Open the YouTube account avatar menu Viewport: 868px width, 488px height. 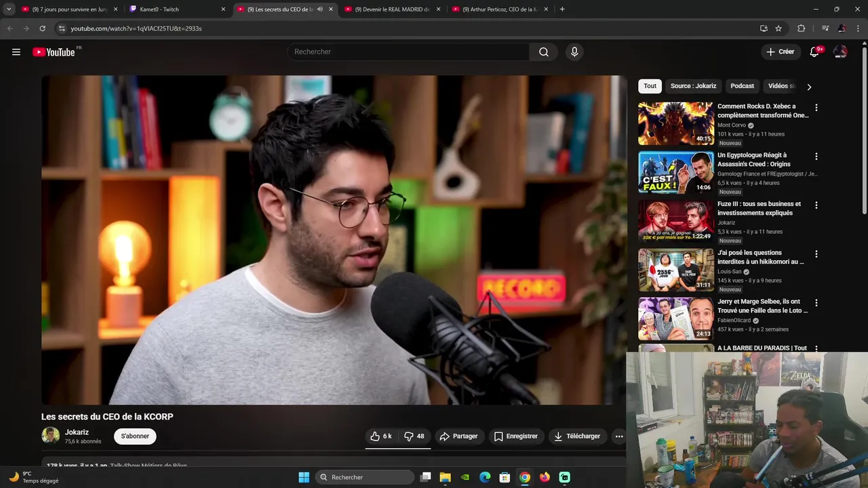pos(840,52)
